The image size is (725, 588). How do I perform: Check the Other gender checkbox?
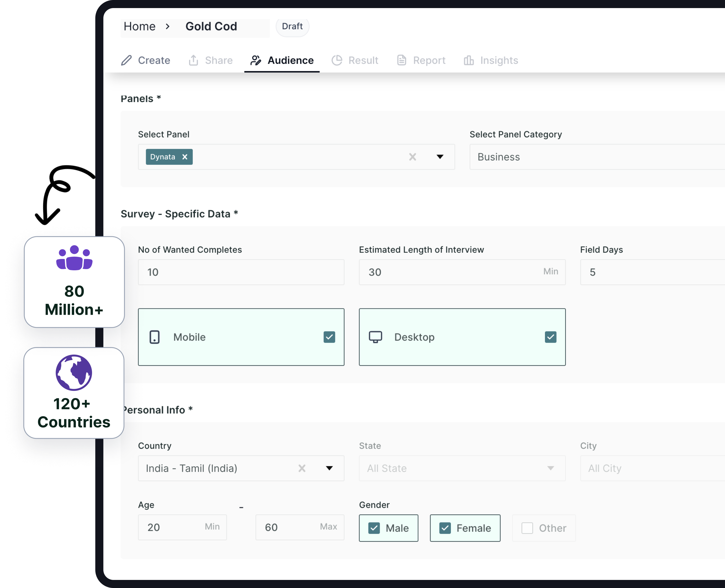pyautogui.click(x=527, y=528)
